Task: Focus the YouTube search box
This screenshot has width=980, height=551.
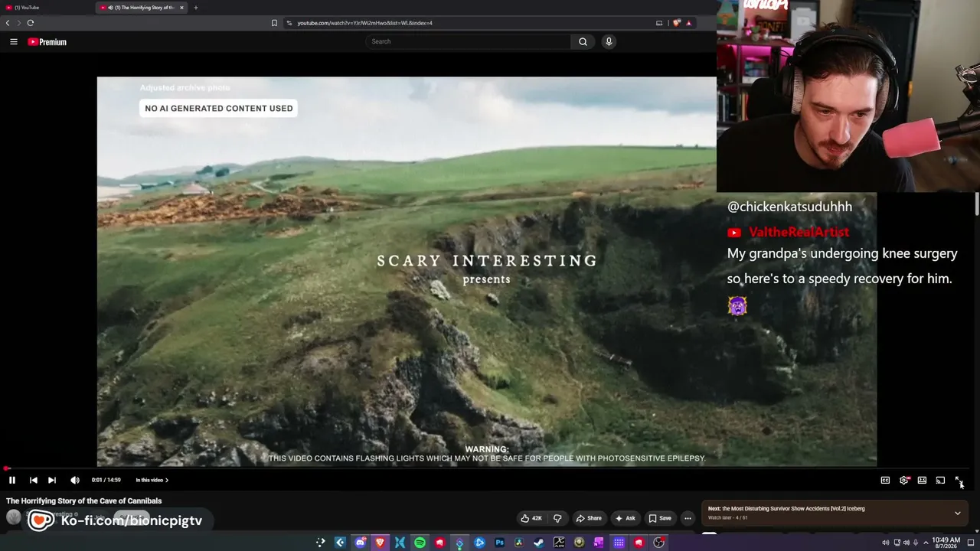Action: (468, 41)
